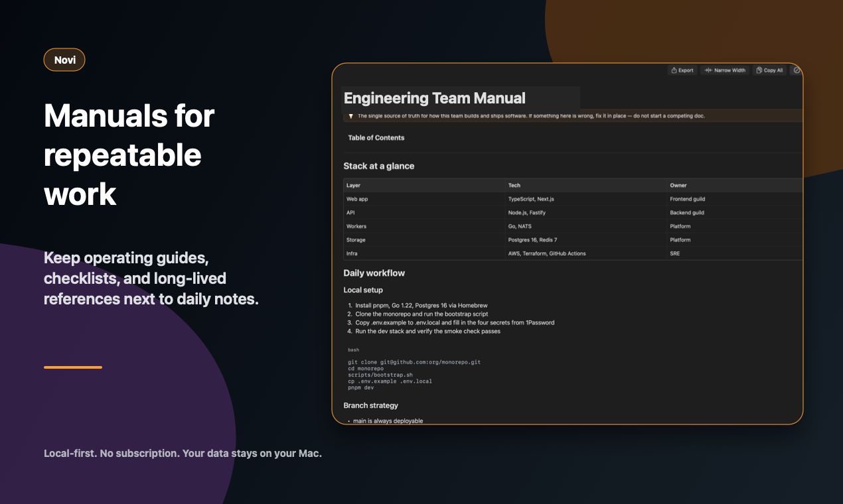The width and height of the screenshot is (843, 504).
Task: Click the slashed-circle icon beside Copy All
Action: coord(797,70)
